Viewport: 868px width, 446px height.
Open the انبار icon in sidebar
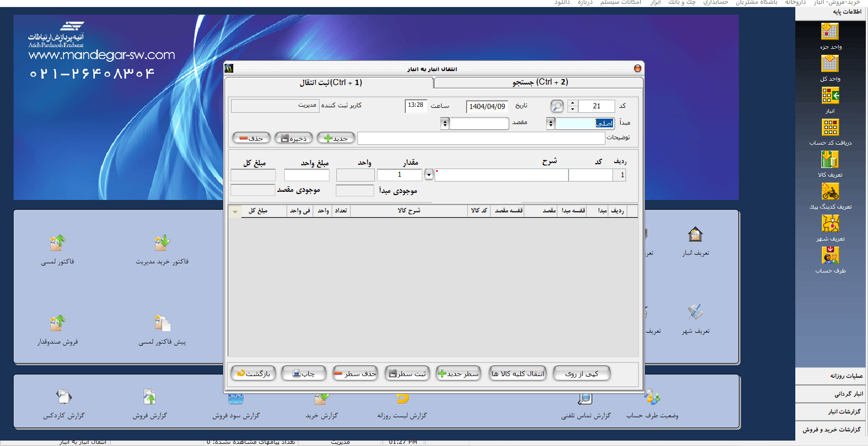(830, 96)
